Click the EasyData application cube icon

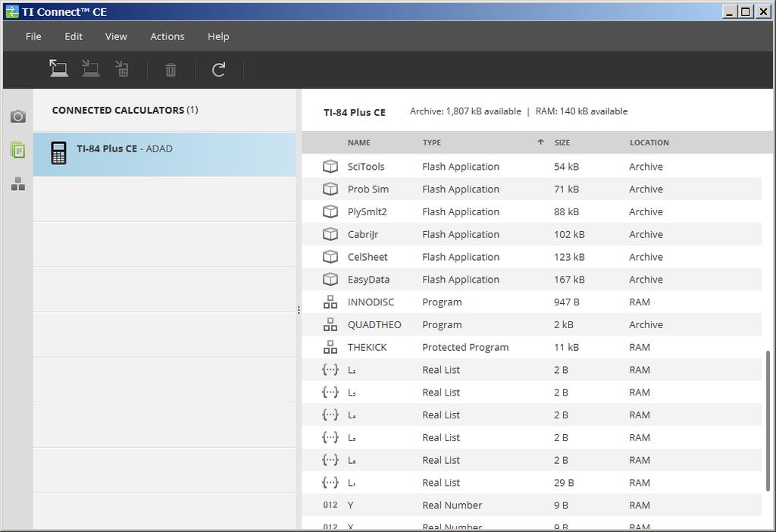pos(330,280)
